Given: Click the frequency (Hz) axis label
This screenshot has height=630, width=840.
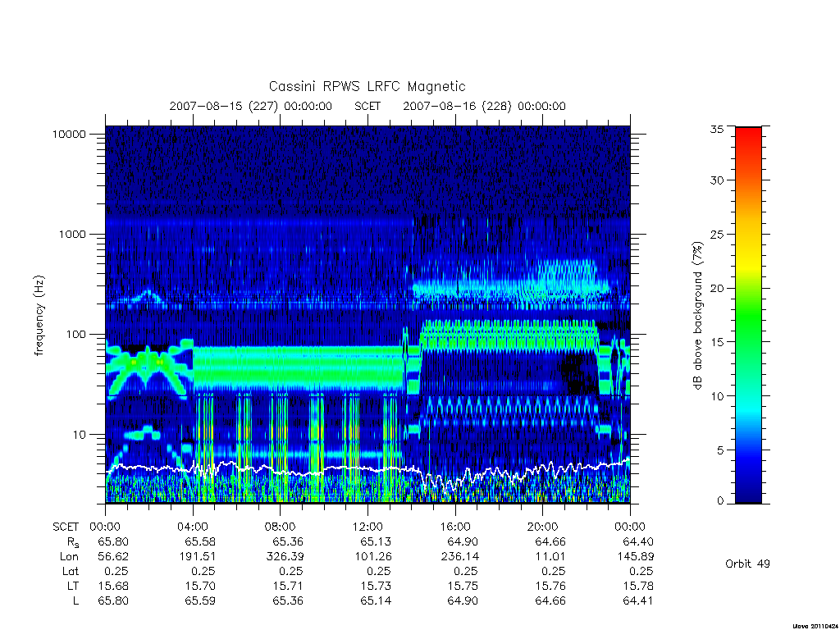Looking at the screenshot, I should [x=39, y=316].
